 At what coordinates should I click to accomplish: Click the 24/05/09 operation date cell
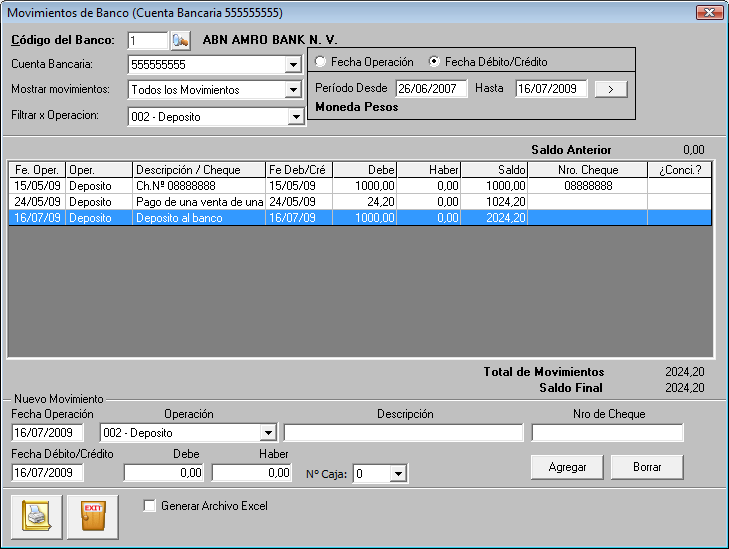37,202
